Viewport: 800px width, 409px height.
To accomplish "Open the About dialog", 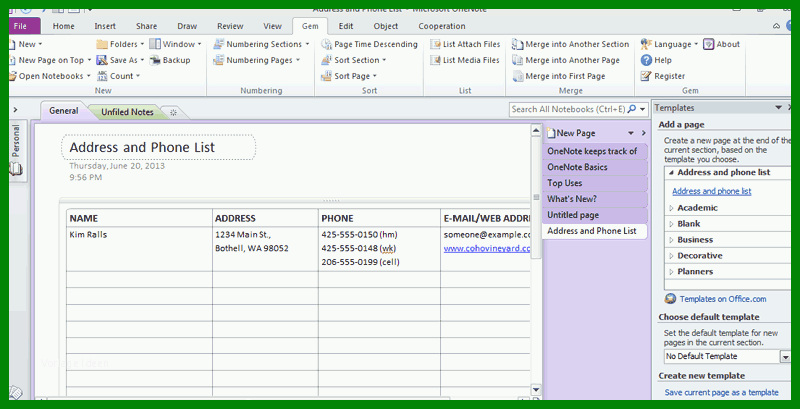I will (x=721, y=44).
